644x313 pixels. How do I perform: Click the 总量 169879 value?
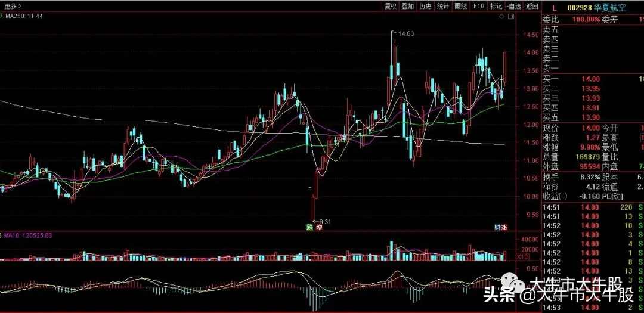tap(588, 157)
